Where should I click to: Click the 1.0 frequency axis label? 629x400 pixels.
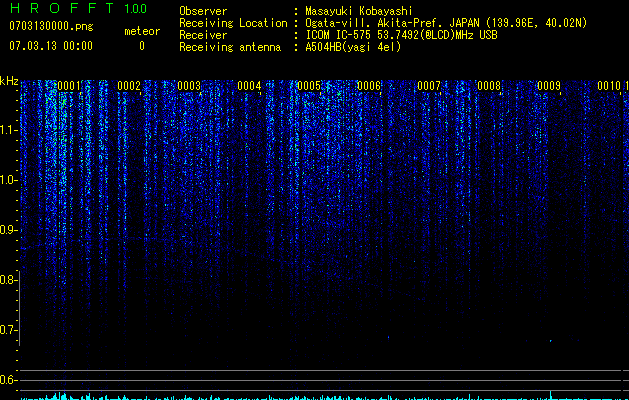click(x=8, y=180)
